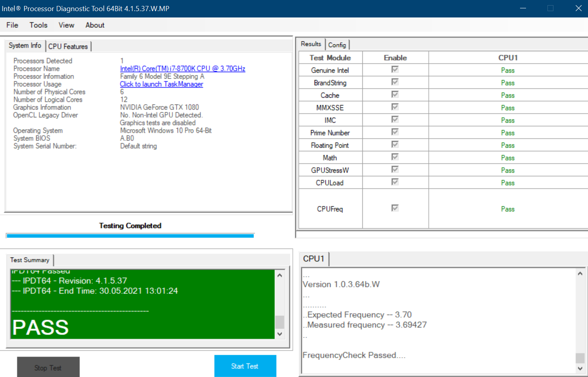Click the CPU1 log scroll up arrow

click(580, 273)
